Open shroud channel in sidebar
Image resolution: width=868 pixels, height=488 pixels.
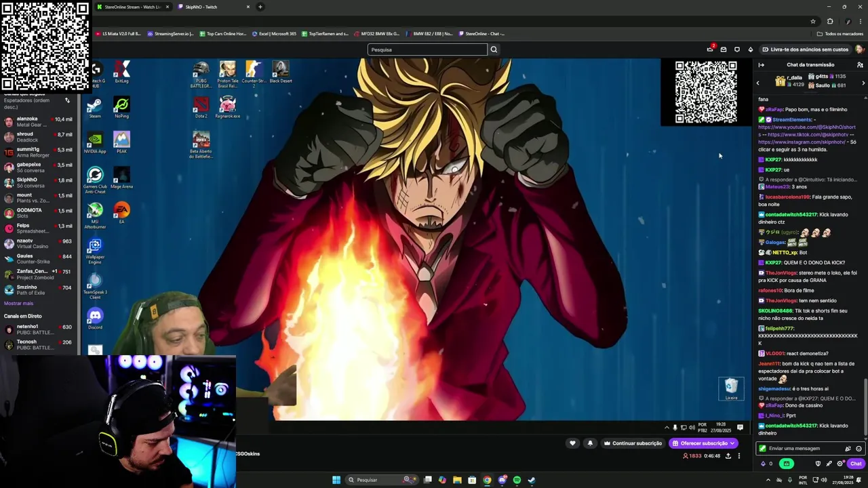coord(39,137)
